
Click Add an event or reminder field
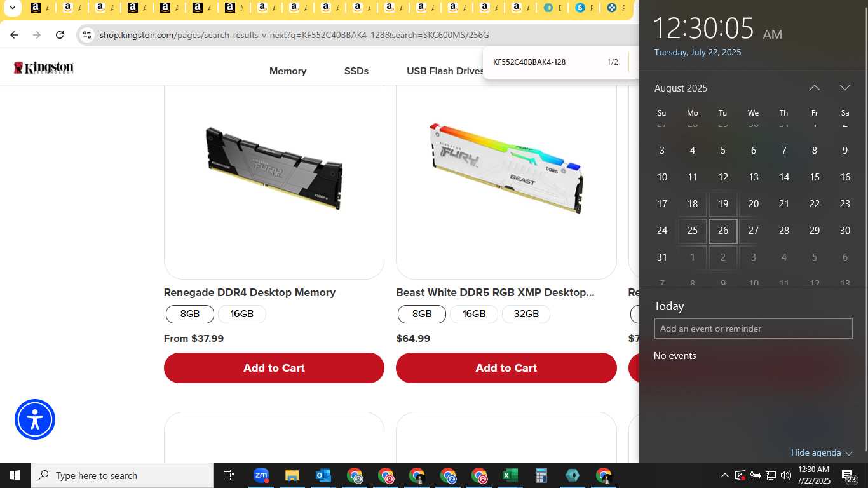[754, 329]
